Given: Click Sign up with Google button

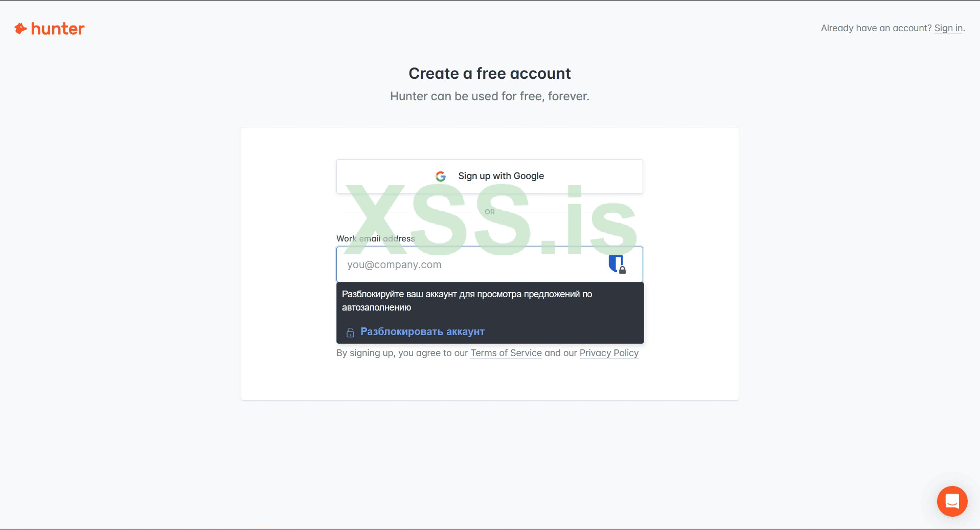Looking at the screenshot, I should coord(489,176).
